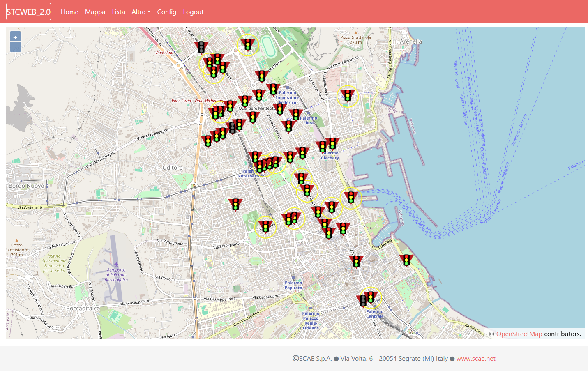This screenshot has height=373, width=588.
Task: Zoom in on the map
Action: (x=15, y=37)
